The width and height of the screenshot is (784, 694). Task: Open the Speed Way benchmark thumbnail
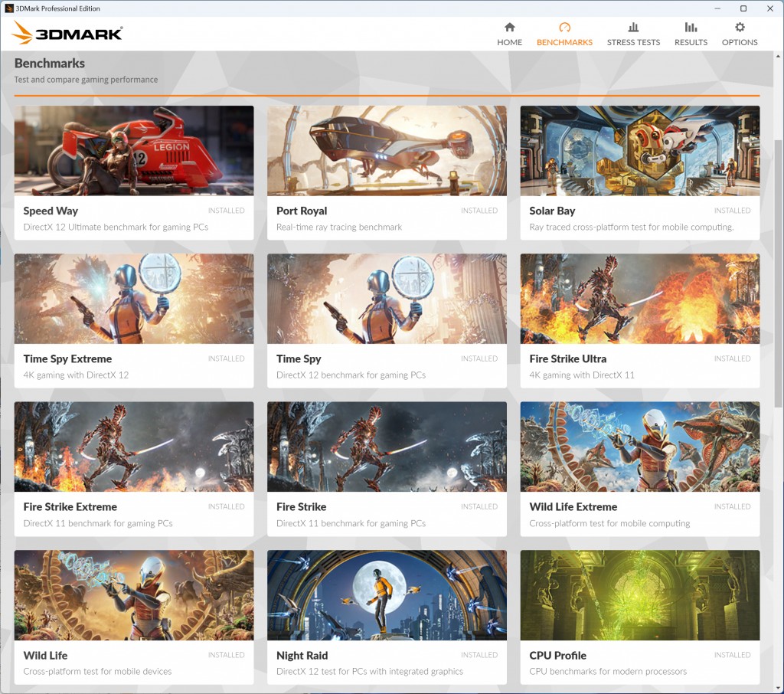[x=134, y=151]
